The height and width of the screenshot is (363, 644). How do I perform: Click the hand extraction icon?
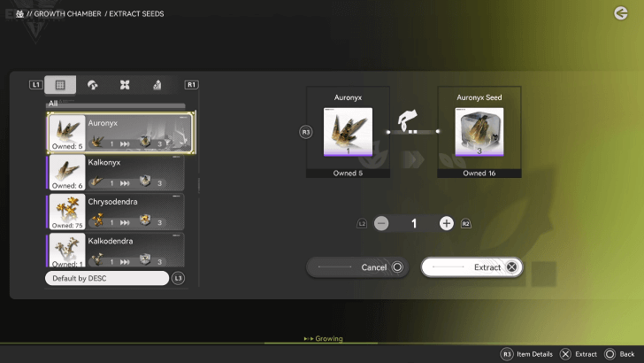click(408, 120)
